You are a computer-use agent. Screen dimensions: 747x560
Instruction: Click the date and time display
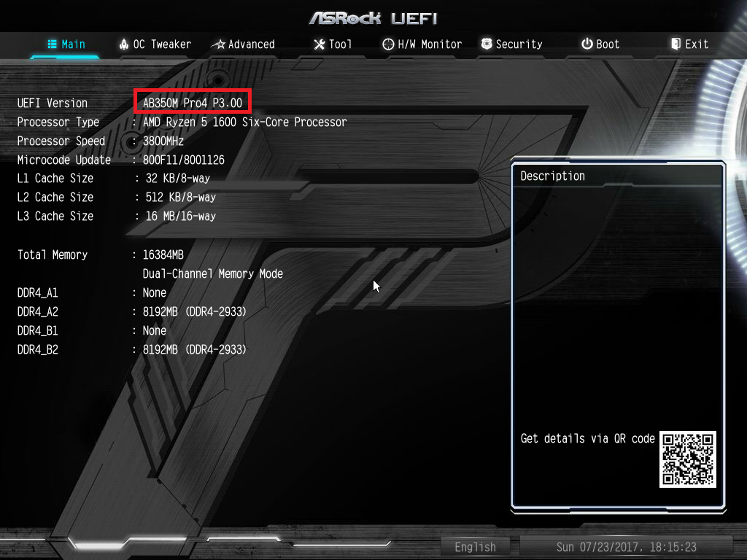pyautogui.click(x=626, y=547)
